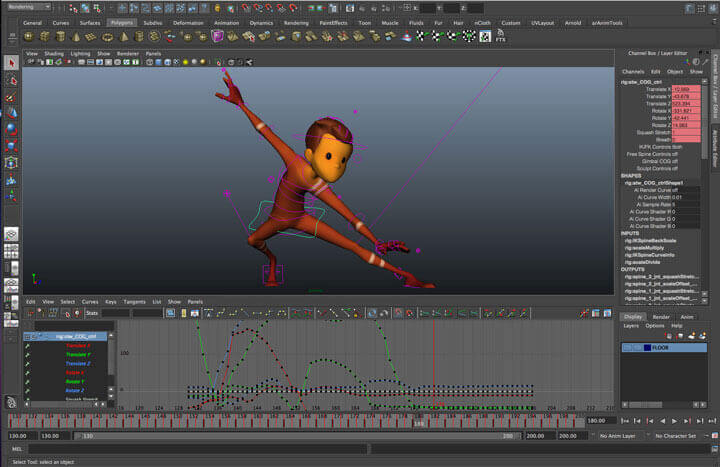
Task: Click the Options menu in Layer Editor
Action: (x=655, y=326)
